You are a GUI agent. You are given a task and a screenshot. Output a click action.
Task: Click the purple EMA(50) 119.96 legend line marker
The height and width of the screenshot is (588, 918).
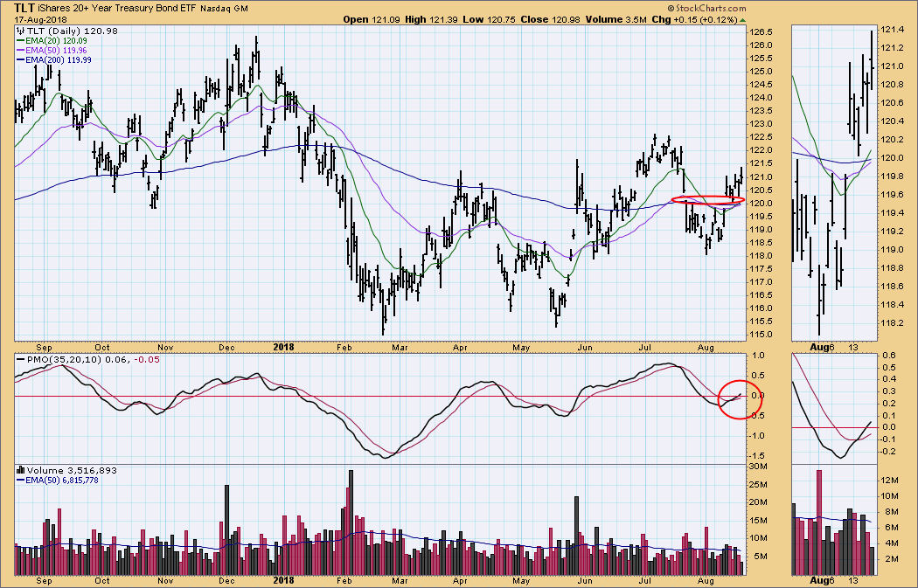coord(20,51)
